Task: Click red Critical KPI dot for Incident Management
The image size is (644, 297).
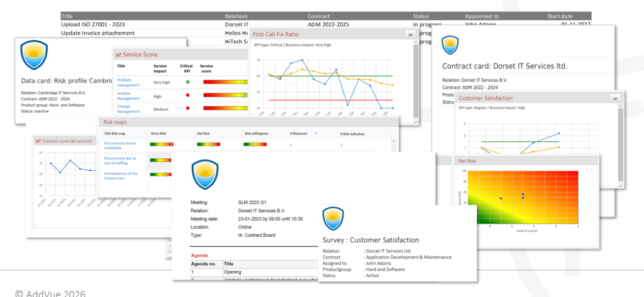Action: click(x=187, y=95)
